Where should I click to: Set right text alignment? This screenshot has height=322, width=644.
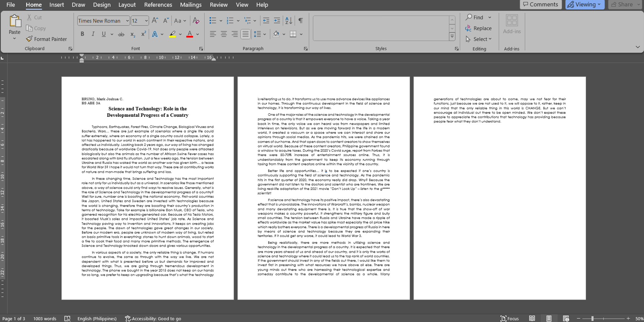coord(234,34)
